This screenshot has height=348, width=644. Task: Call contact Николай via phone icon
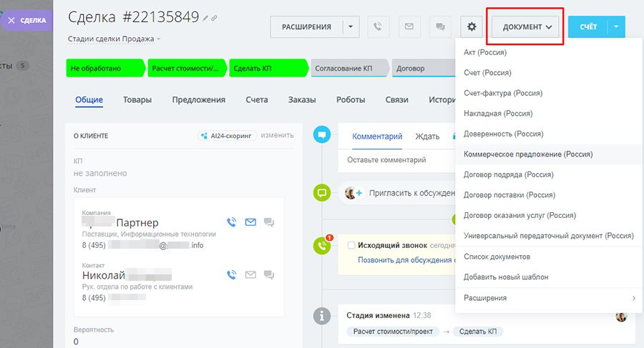(232, 274)
